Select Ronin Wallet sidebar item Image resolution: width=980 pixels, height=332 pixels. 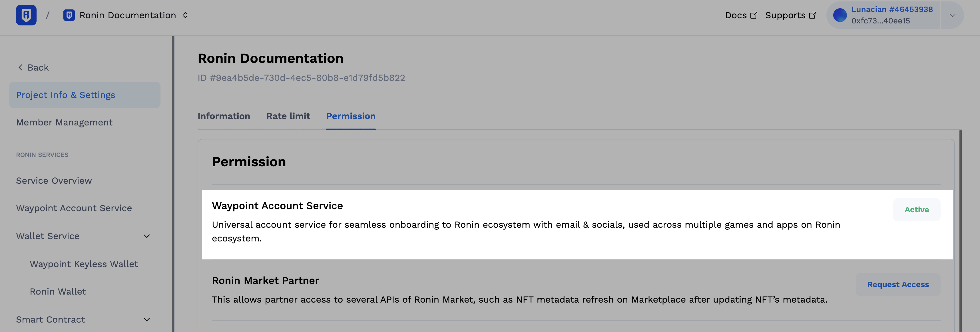[x=58, y=291]
